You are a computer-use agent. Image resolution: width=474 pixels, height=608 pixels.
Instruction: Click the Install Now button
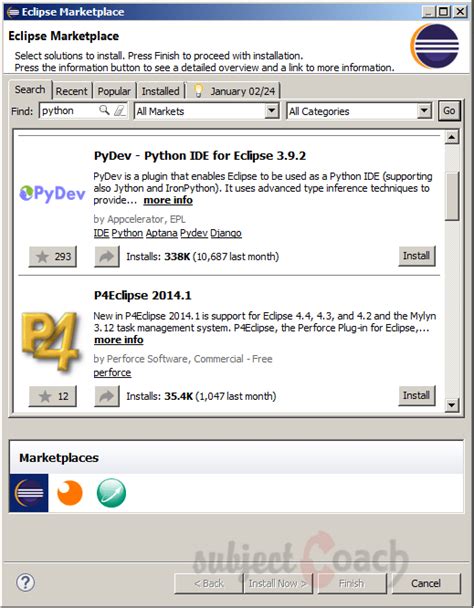pos(277,583)
